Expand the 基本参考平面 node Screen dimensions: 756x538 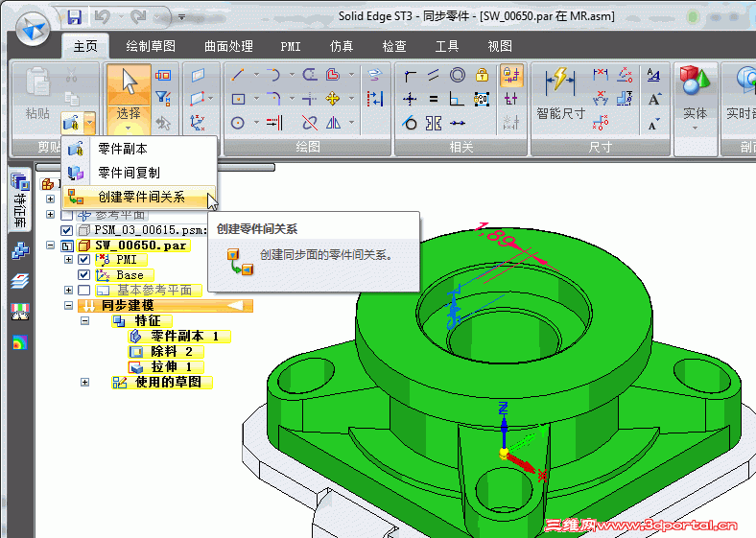pyautogui.click(x=68, y=290)
